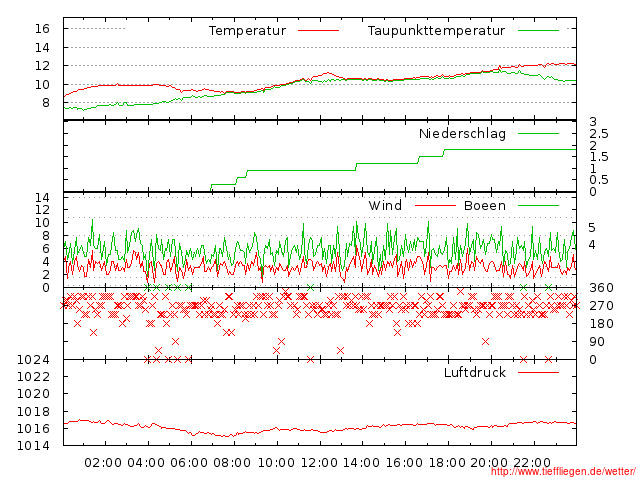Click the 1022 pressure axis value
The image size is (640, 480).
(33, 376)
